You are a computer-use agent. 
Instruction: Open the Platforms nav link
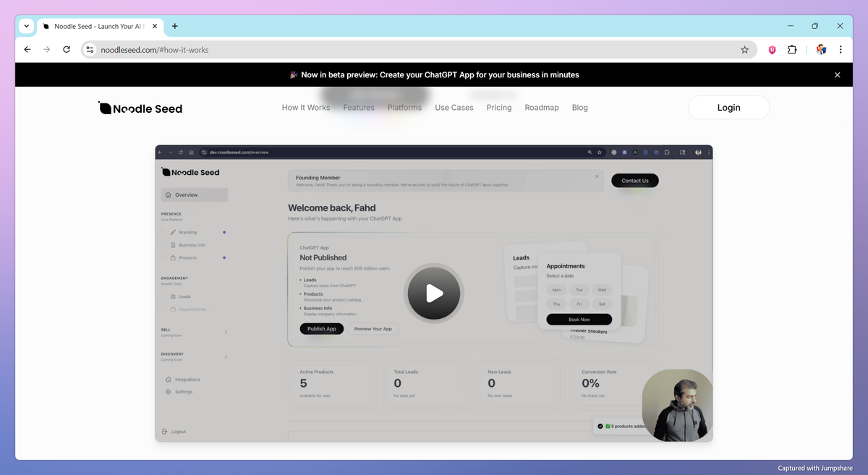[x=404, y=108]
